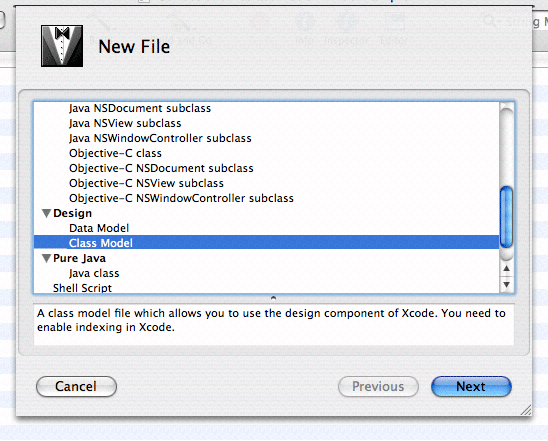The height and width of the screenshot is (441, 548).
Task: Click the scrollbar down arrow
Action: click(506, 284)
